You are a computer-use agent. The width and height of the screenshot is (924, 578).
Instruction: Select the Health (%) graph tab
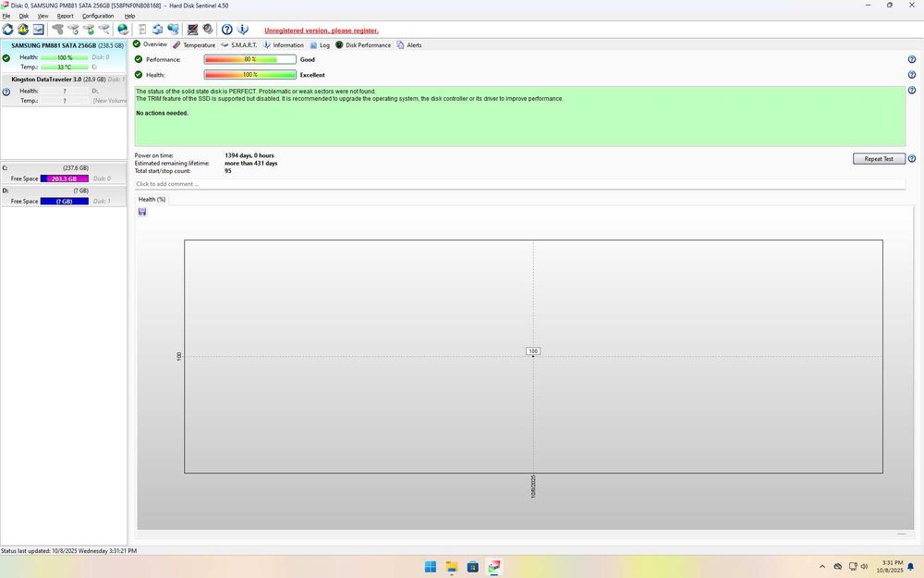coord(152,200)
